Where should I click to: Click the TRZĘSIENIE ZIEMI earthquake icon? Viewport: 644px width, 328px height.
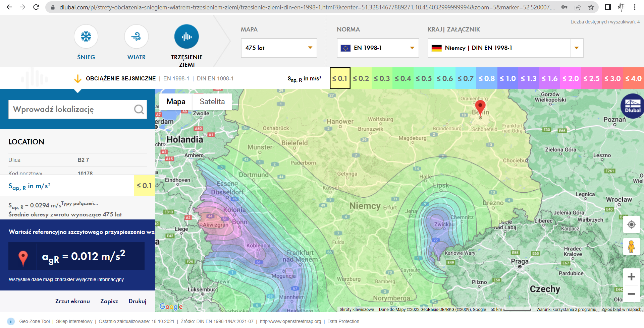click(186, 36)
